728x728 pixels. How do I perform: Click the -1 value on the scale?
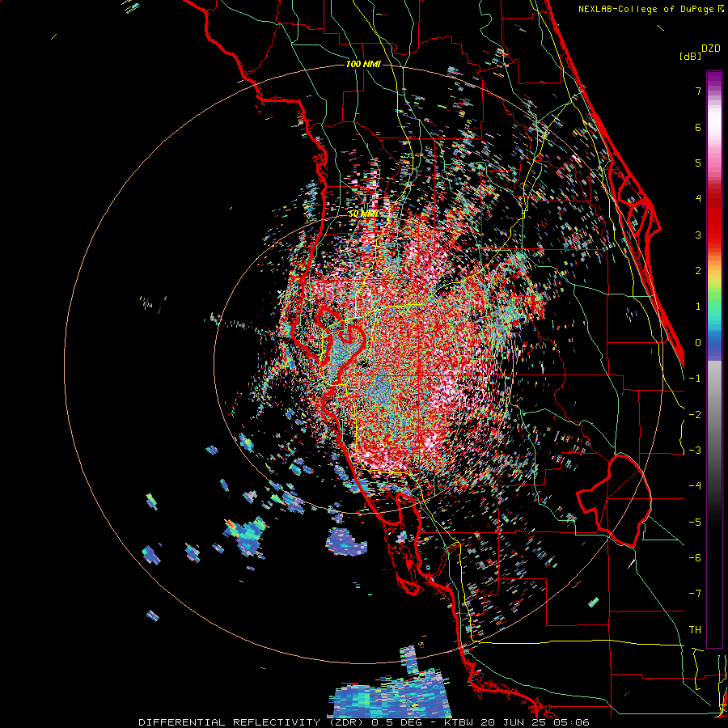[695, 379]
